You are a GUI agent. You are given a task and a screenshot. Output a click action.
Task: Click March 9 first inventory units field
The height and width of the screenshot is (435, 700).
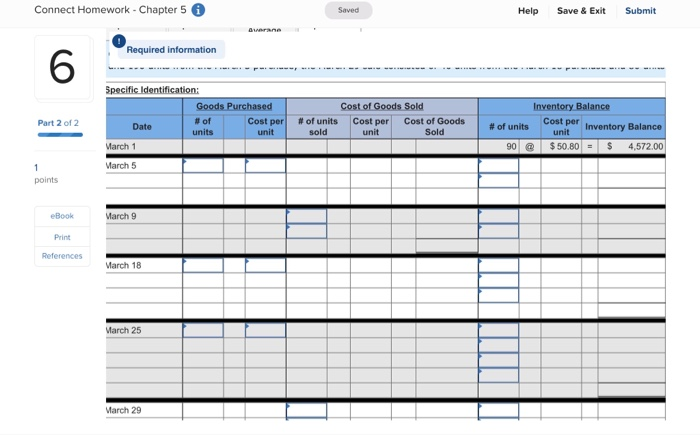(x=498, y=216)
